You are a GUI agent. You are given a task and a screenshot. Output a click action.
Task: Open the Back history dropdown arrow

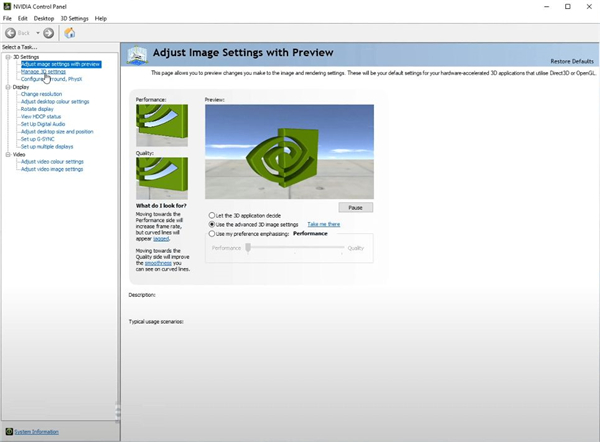coord(37,33)
